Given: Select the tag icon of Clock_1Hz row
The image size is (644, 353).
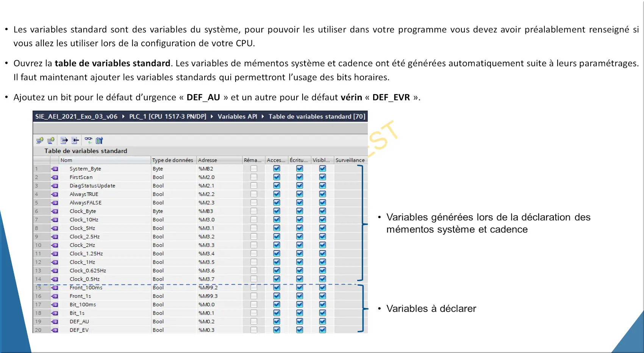Looking at the screenshot, I should click(x=55, y=262).
